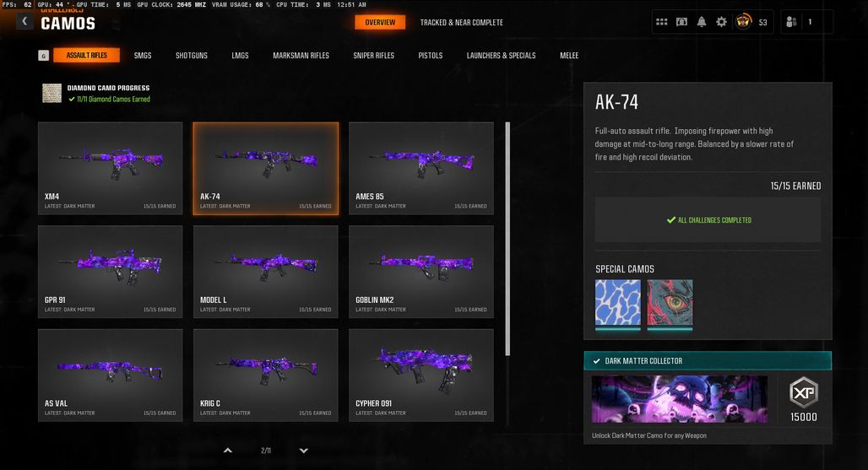Click the All Challenges Completed checkmark
The height and width of the screenshot is (470, 868).
click(x=671, y=220)
